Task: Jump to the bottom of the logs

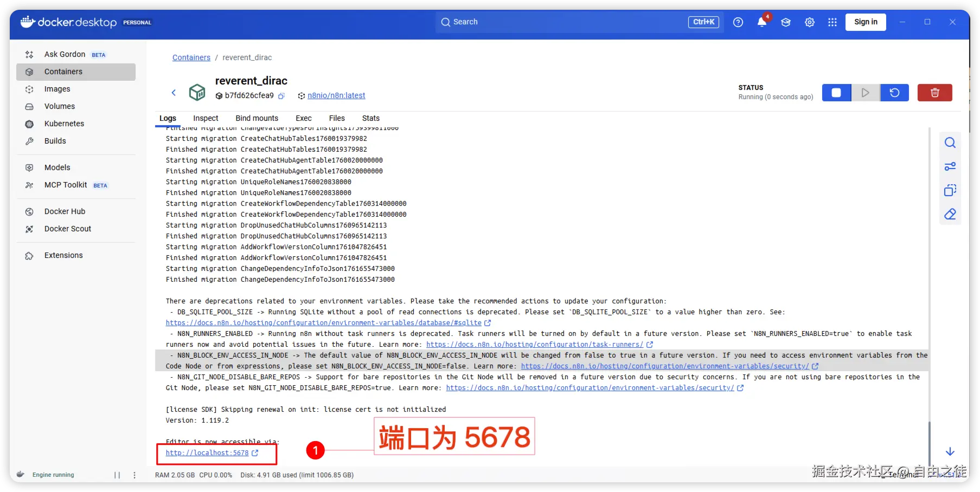Action: (x=950, y=451)
